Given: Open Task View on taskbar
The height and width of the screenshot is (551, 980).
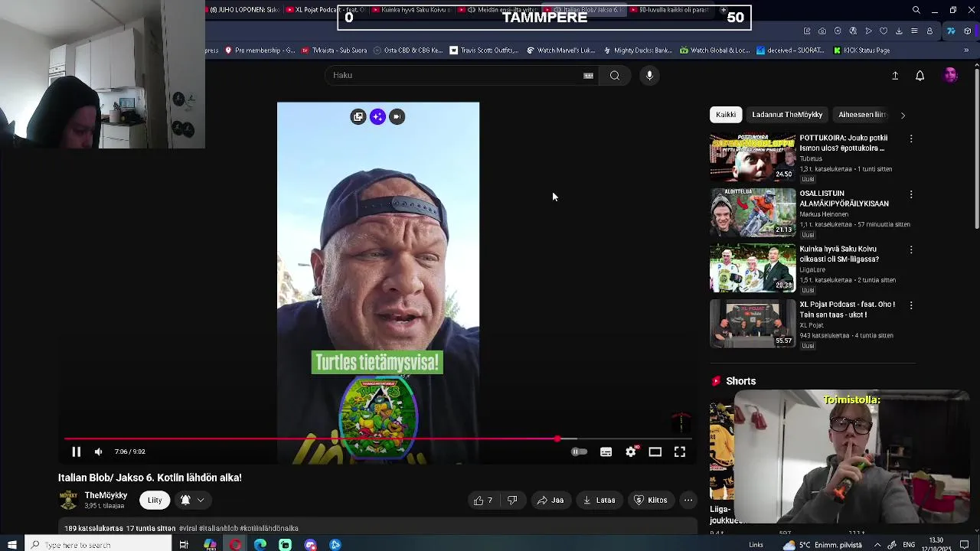Looking at the screenshot, I should click(x=184, y=545).
